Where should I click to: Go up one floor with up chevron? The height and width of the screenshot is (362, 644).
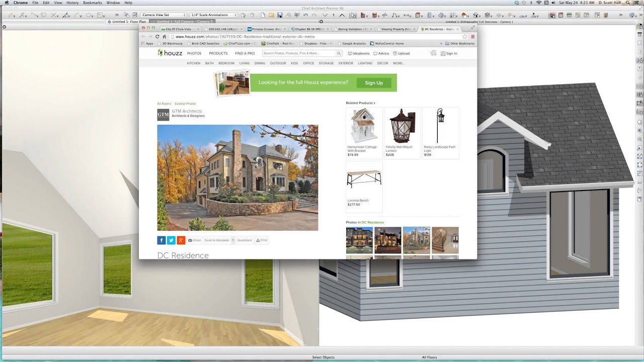[342, 15]
